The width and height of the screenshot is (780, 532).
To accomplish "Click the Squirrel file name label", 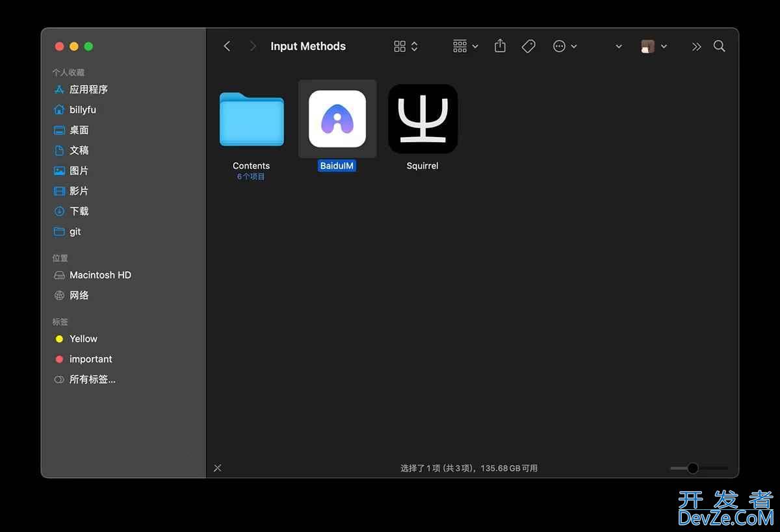I will [x=422, y=166].
